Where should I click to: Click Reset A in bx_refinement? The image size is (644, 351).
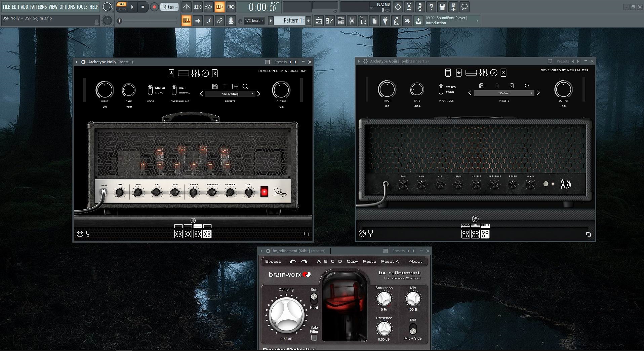[x=390, y=261]
